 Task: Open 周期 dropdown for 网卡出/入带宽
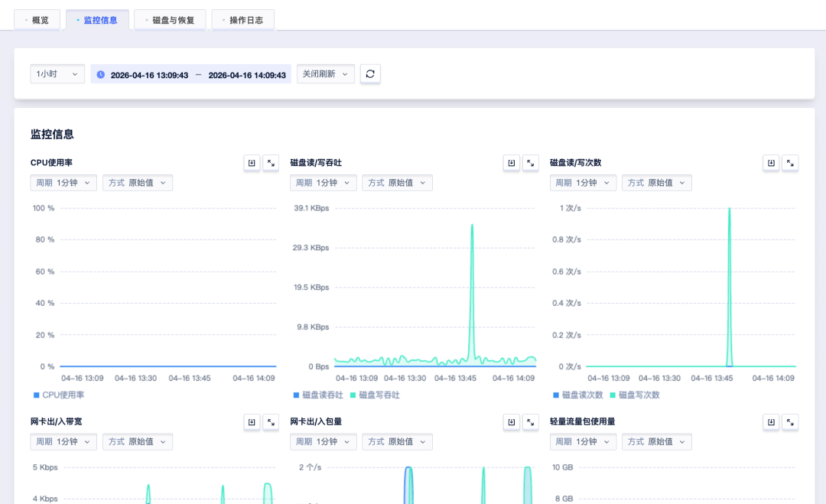tap(63, 442)
